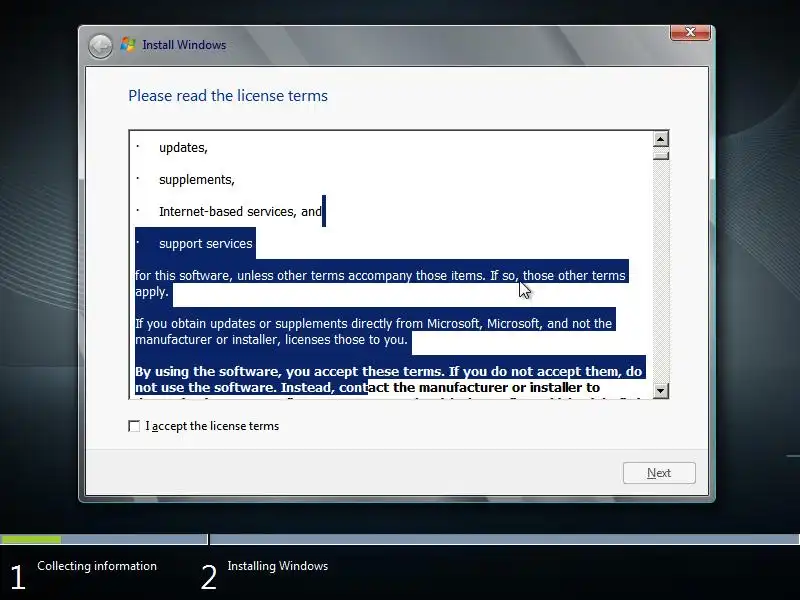The height and width of the screenshot is (600, 800).
Task: Click the license scrollbar thumb
Action: pos(660,155)
